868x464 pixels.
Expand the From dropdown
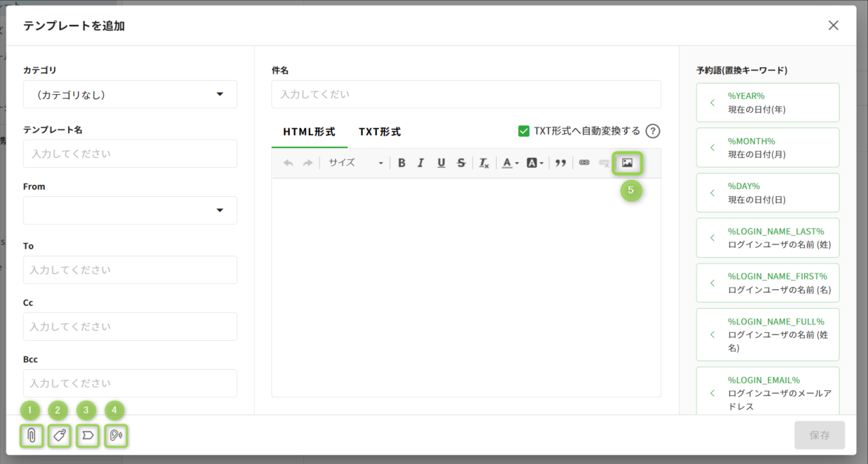click(x=130, y=210)
